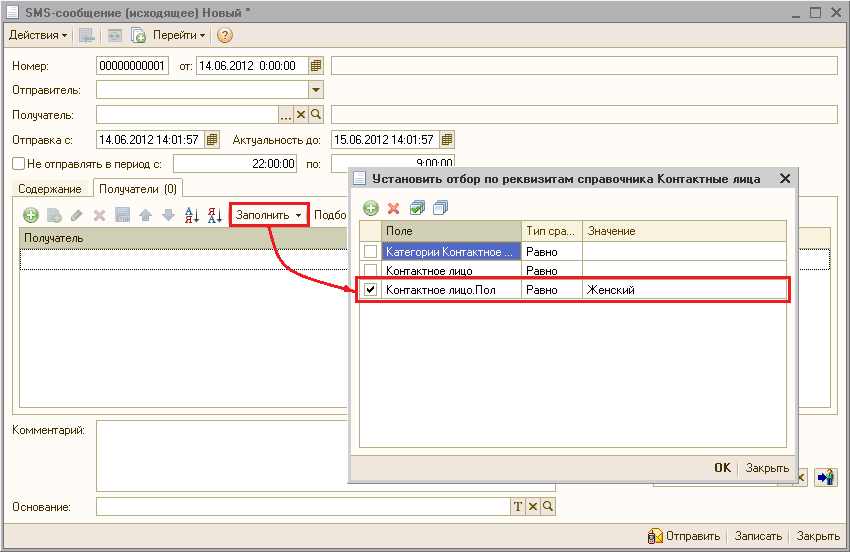Click the refresh icon in the top toolbar
The image size is (850, 552).
[115, 35]
